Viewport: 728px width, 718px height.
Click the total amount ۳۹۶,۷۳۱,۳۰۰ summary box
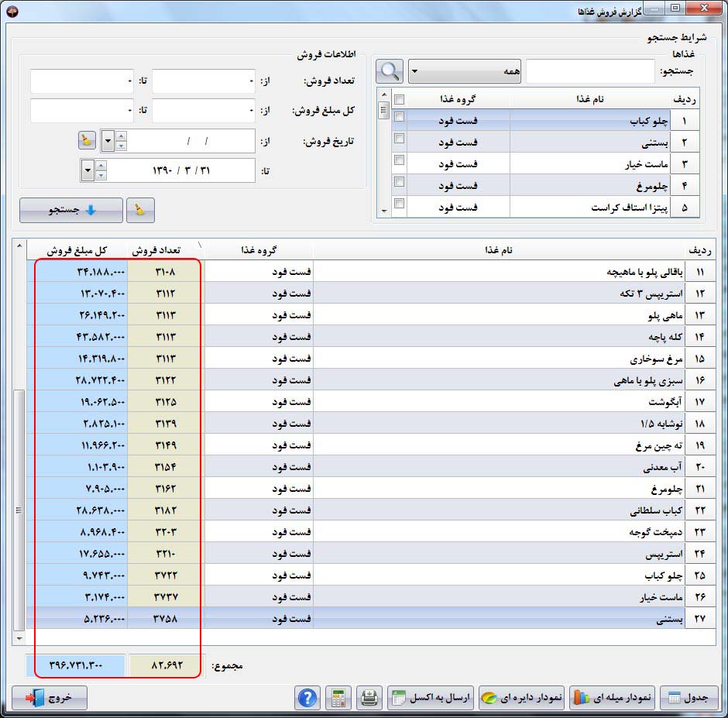[76, 665]
